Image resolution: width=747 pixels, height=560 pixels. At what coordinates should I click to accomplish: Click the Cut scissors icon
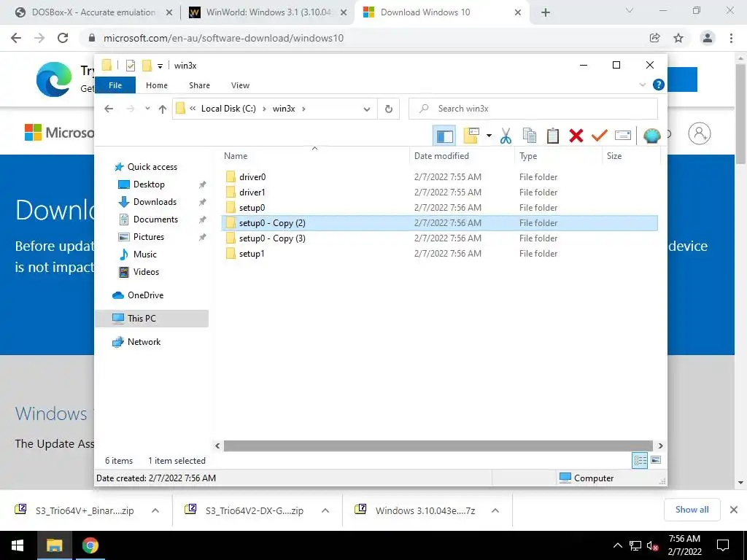point(506,136)
